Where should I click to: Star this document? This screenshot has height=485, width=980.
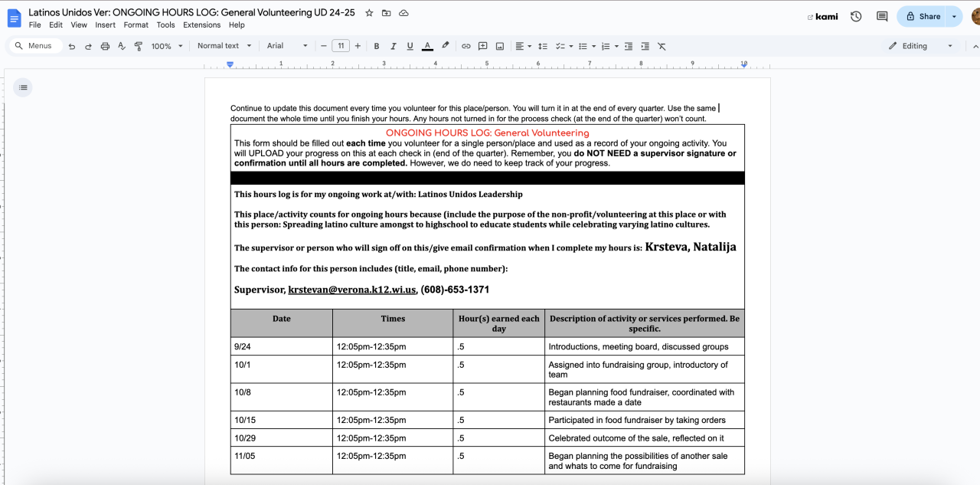(x=370, y=13)
